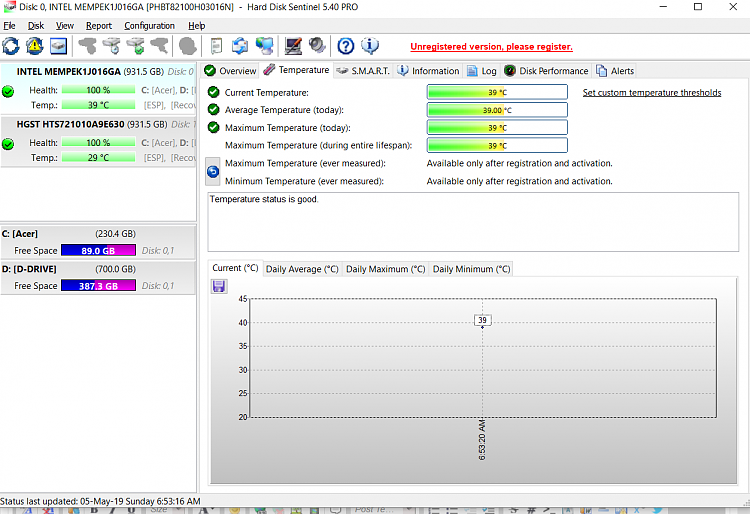
Task: Click the Current Temperature 39 °C bar
Action: [x=497, y=92]
